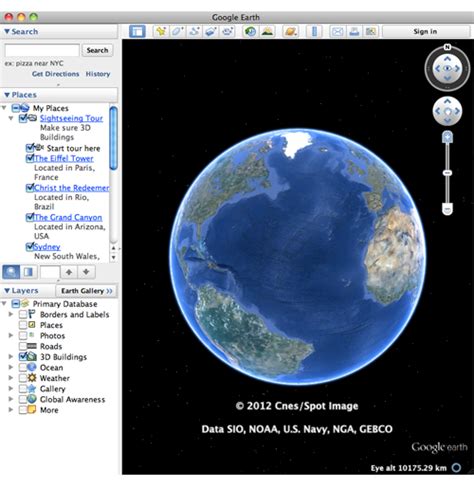Collapse the Primary Database tree node
Image resolution: width=474 pixels, height=488 pixels.
[4, 304]
